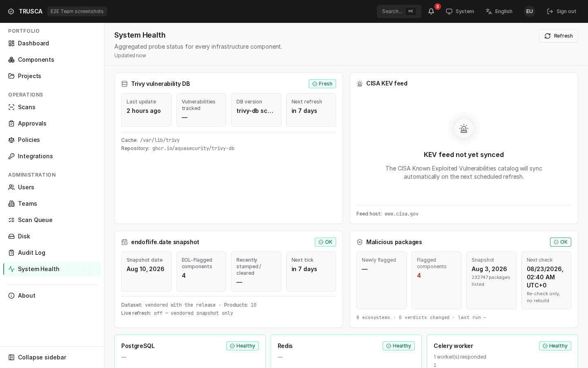The height and width of the screenshot is (368, 588).
Task: Click the Sign out arrow icon
Action: pyautogui.click(x=550, y=11)
